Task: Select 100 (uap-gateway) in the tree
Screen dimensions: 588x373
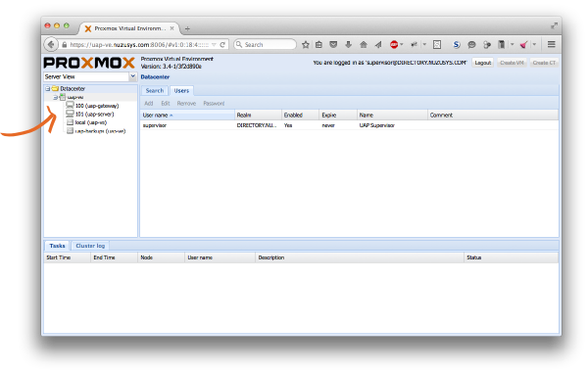Action: point(97,106)
